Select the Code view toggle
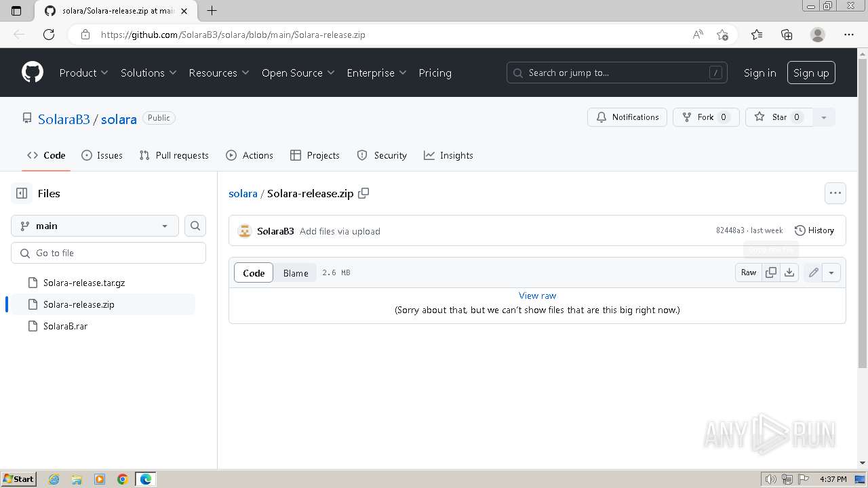 tap(254, 272)
